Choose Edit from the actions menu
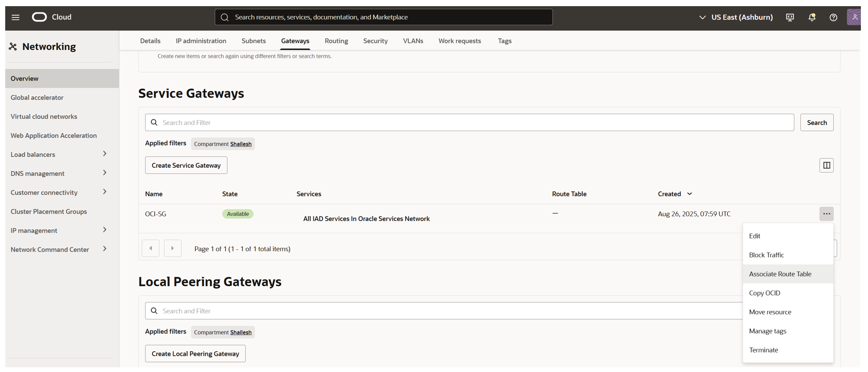868x372 pixels. tap(788, 236)
